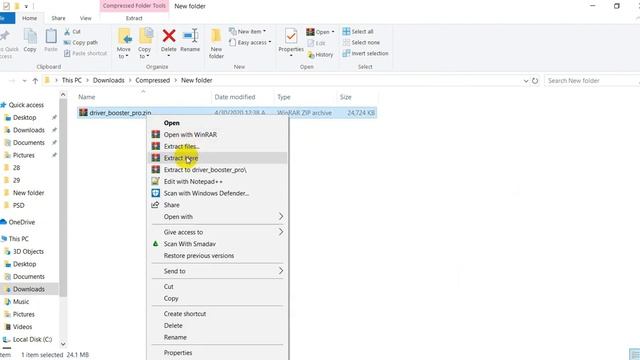Refresh the current folder view
The width and height of the screenshot is (640, 360).
(x=535, y=81)
